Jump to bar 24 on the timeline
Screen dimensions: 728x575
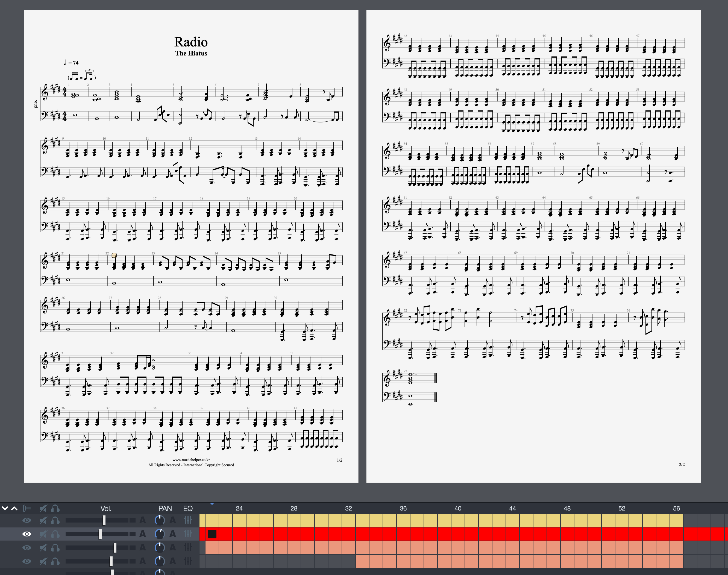pyautogui.click(x=239, y=508)
